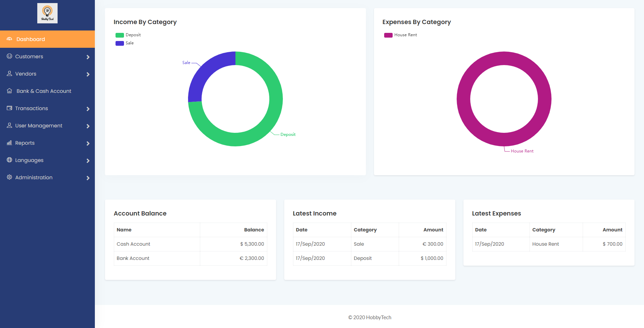Open the Customers menu item
The height and width of the screenshot is (328, 644).
(47, 56)
